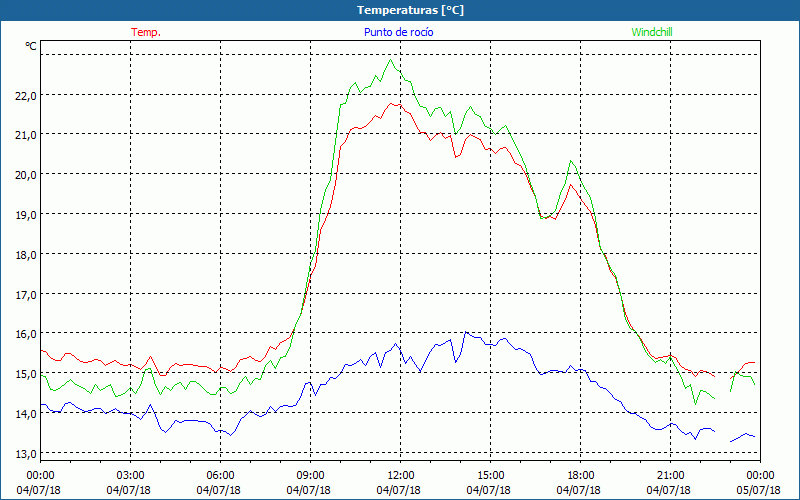Viewport: 800px width, 500px height.
Task: Select the red 'Temp.' legend label
Action: (x=146, y=32)
